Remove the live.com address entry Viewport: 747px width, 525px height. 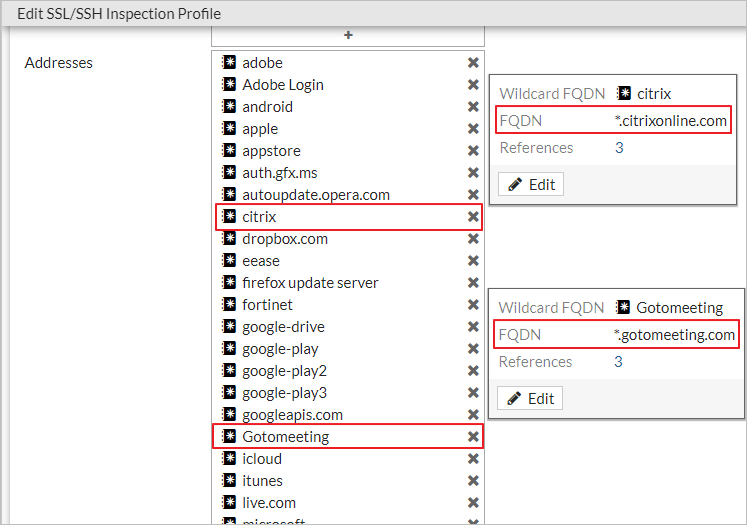[473, 503]
